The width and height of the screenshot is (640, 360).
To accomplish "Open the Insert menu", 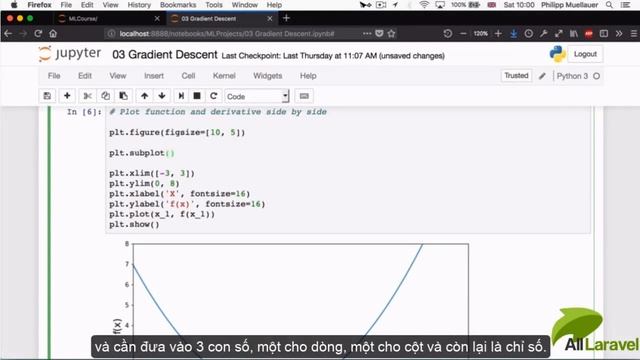I will (154, 76).
